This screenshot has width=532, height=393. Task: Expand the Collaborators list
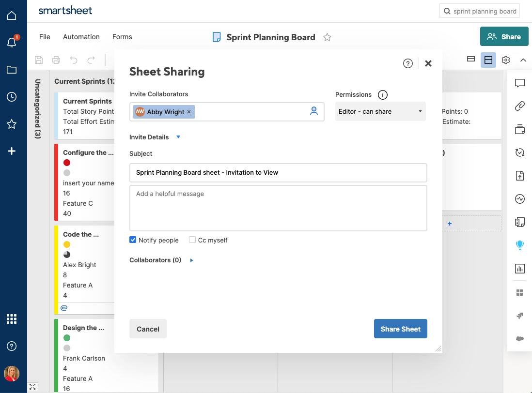(192, 260)
